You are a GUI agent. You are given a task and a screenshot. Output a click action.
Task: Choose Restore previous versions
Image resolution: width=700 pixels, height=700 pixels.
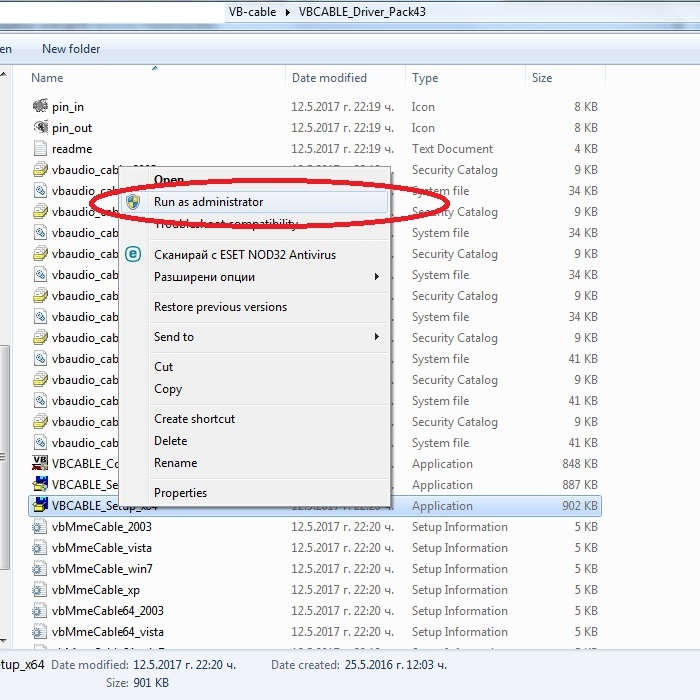220,307
